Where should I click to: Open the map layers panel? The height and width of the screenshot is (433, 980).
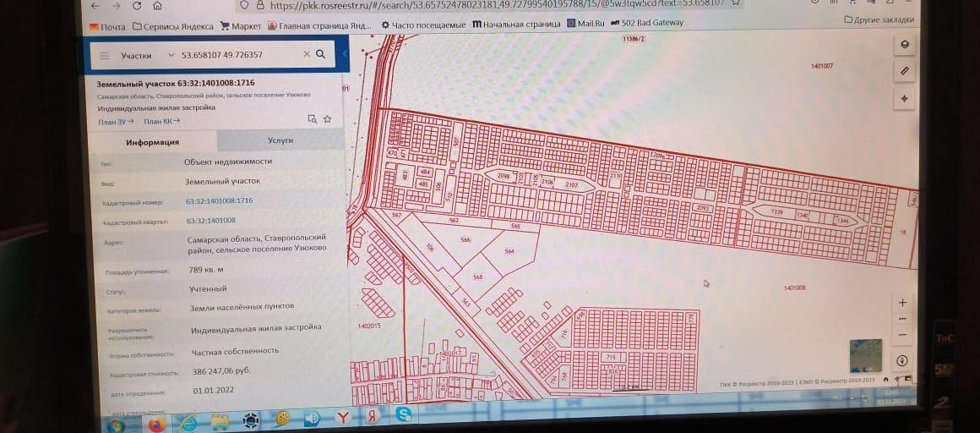click(904, 45)
